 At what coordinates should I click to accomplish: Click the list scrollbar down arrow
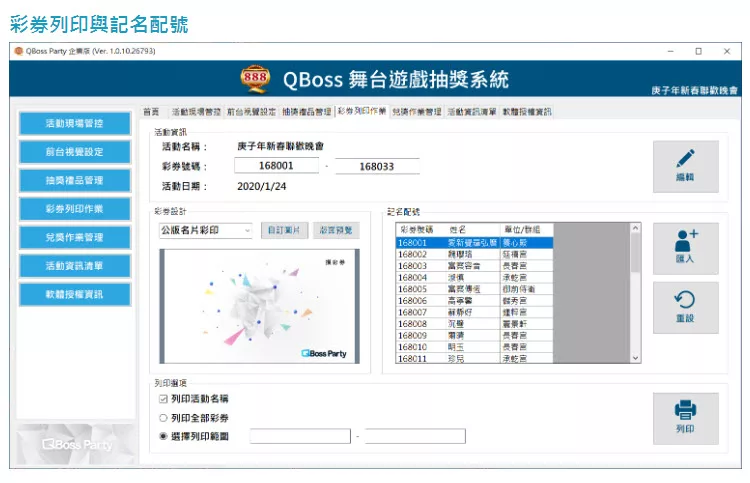pos(634,357)
